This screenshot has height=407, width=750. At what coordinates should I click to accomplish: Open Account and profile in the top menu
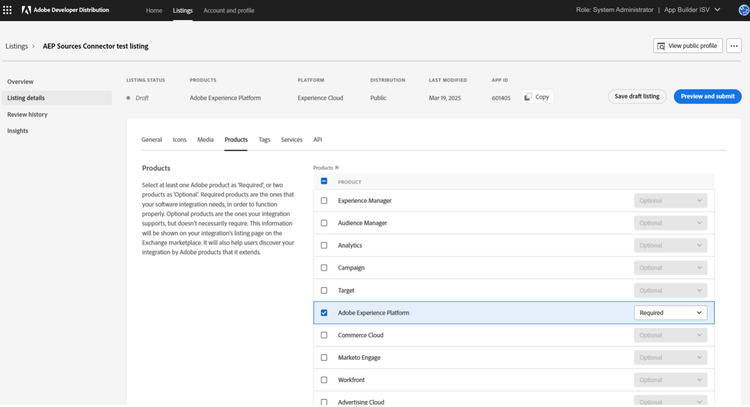coord(229,11)
